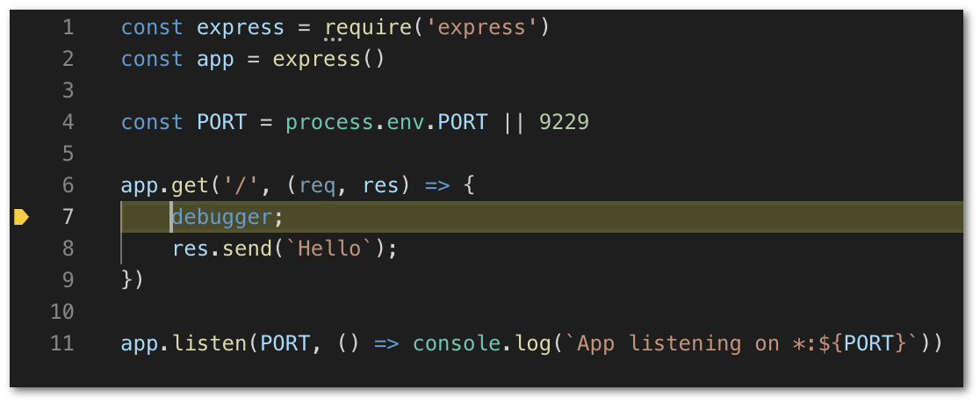Viewport: 980px width, 404px height.
Task: Select the PORT constant declaration name
Action: pos(222,122)
